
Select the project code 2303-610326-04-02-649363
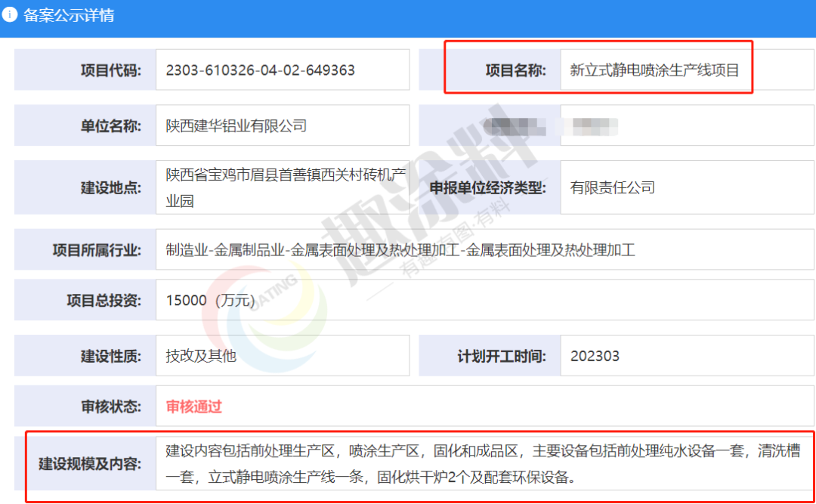pos(260,70)
